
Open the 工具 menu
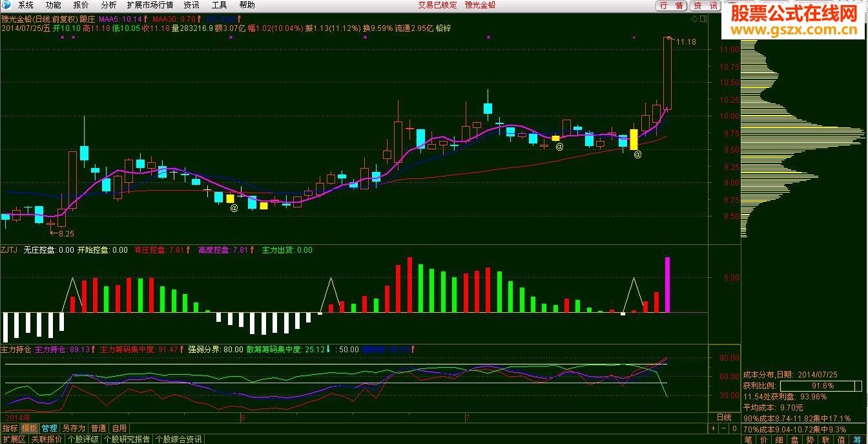[x=220, y=5]
